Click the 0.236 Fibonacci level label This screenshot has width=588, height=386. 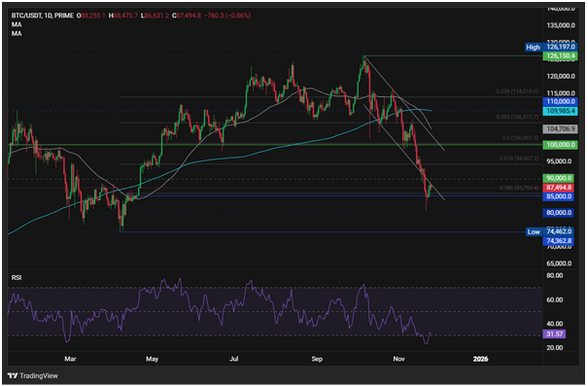click(517, 91)
